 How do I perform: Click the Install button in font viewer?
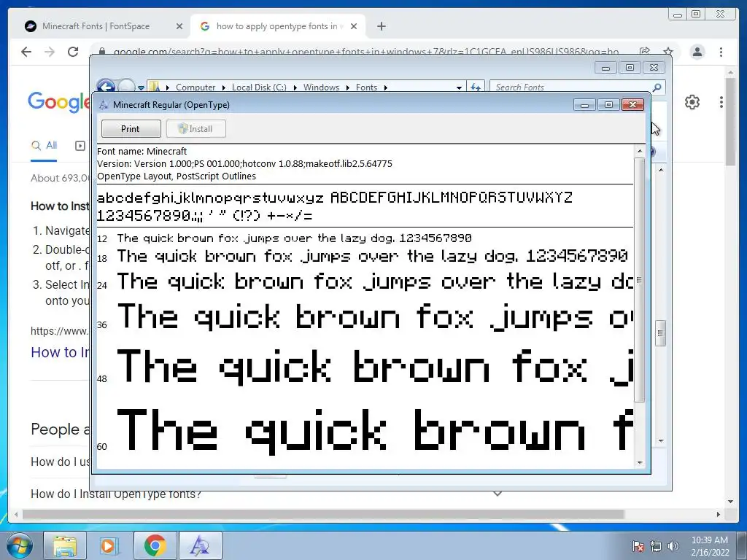(x=196, y=128)
